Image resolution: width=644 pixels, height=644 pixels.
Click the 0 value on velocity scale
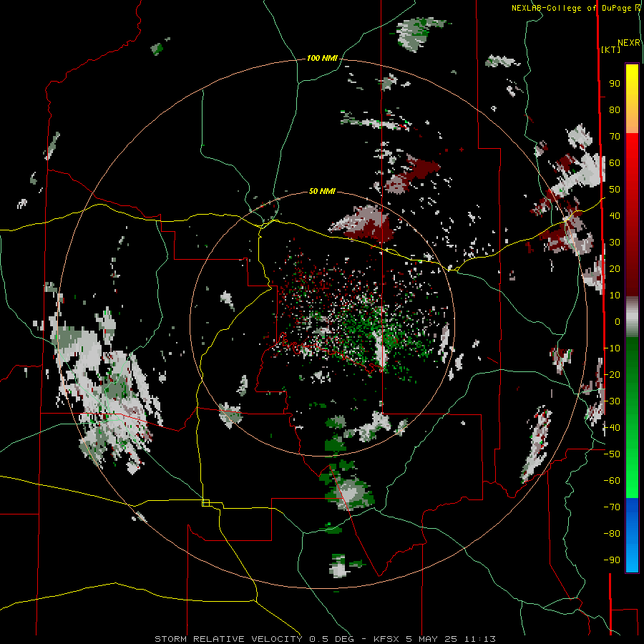[x=618, y=322]
